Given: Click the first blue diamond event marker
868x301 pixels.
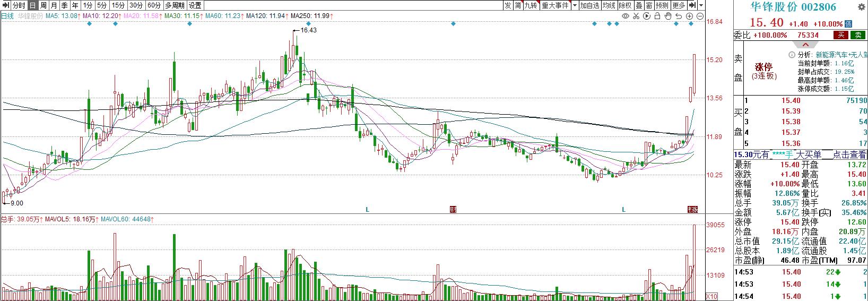Looking at the screenshot, I should tap(89, 24).
